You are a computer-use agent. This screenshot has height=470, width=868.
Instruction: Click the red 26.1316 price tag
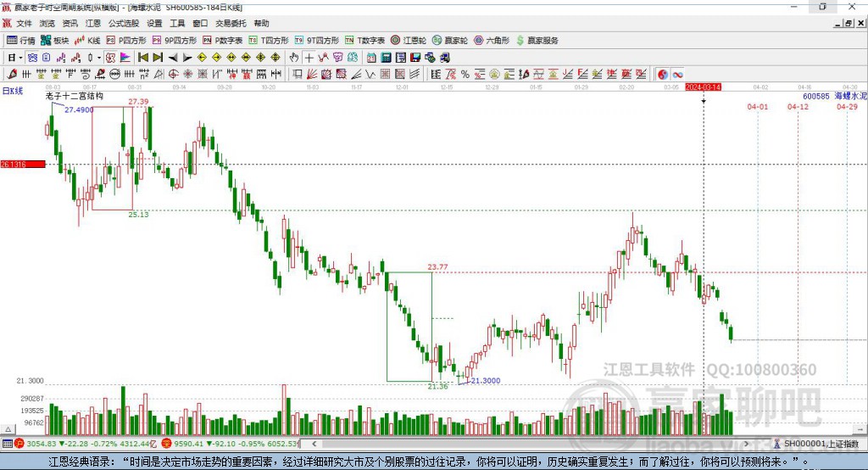(x=23, y=164)
